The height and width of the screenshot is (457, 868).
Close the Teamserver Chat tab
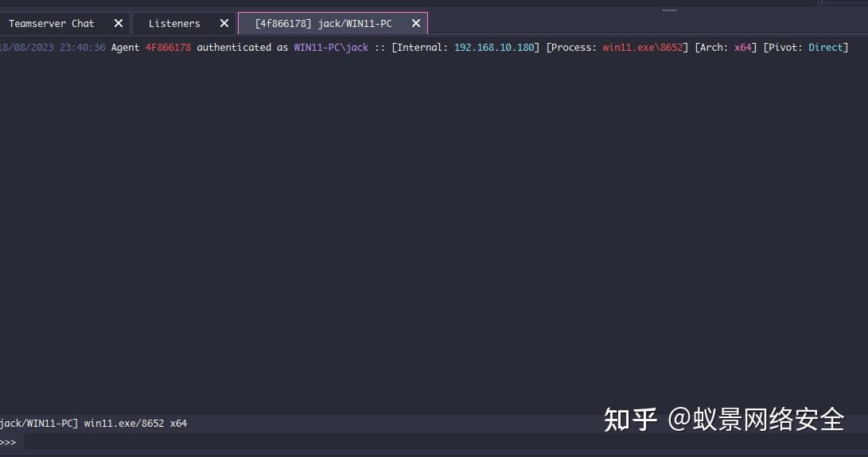point(119,23)
